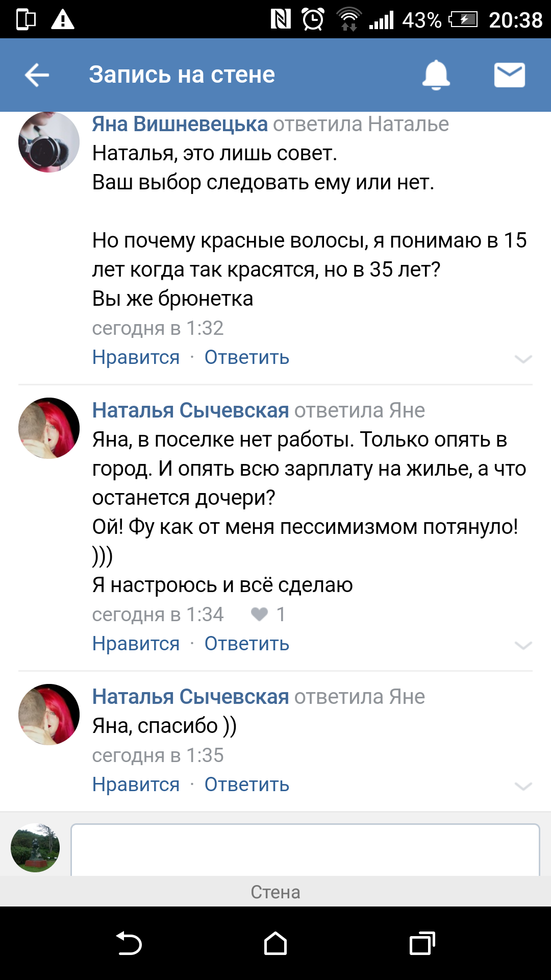Expand options chevron for 1:32 comment

(x=523, y=359)
